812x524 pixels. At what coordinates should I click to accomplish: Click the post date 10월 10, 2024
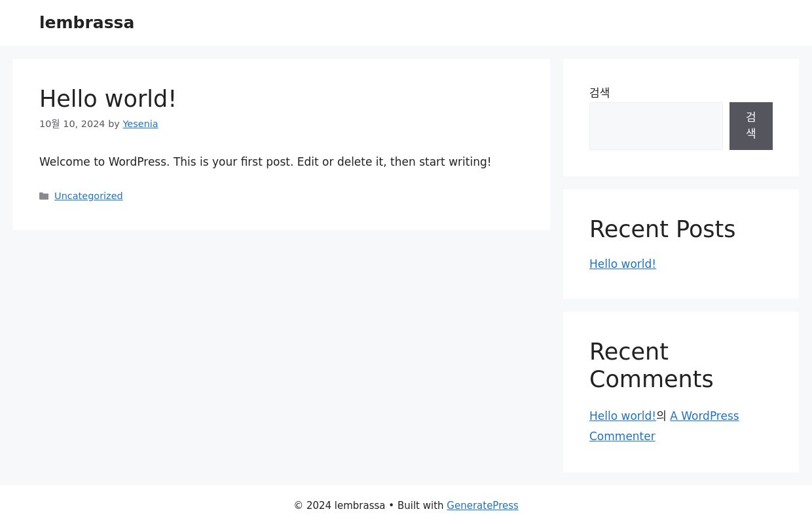click(x=72, y=124)
